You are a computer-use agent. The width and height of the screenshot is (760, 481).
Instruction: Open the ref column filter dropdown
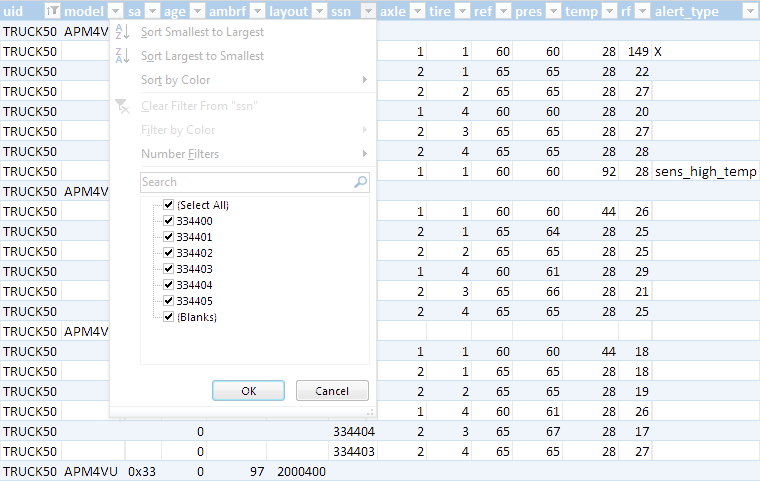point(504,11)
